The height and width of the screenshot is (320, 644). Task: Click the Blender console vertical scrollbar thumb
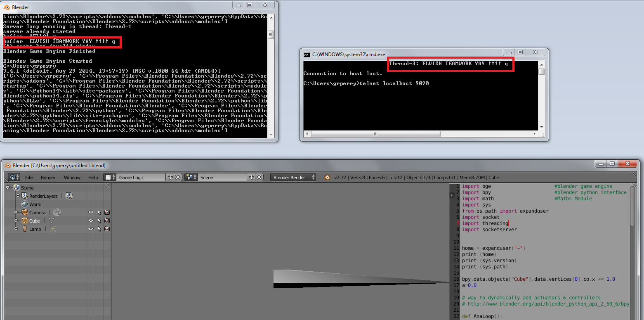point(271,35)
